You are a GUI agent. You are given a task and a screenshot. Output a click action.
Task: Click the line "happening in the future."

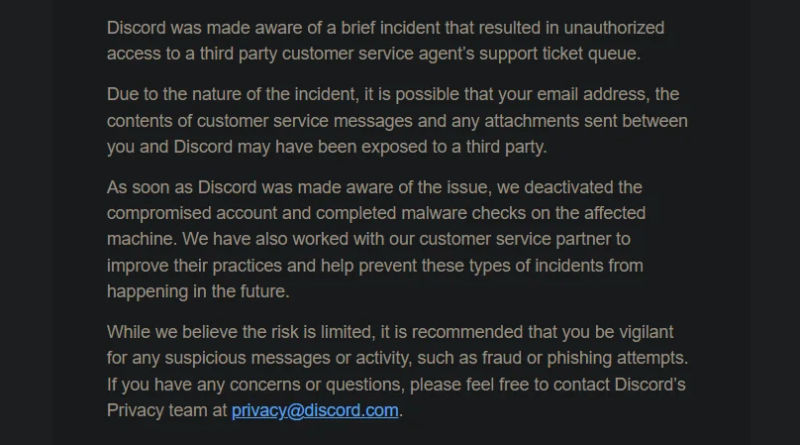click(198, 291)
